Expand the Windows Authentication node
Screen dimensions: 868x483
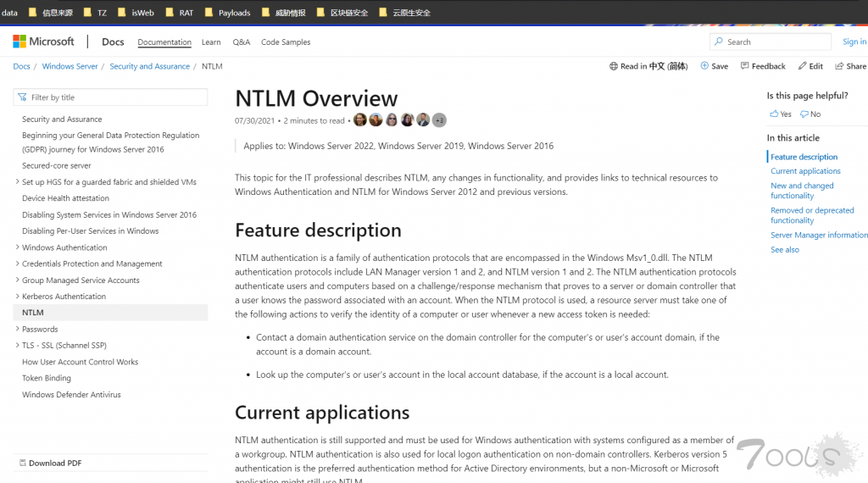17,247
